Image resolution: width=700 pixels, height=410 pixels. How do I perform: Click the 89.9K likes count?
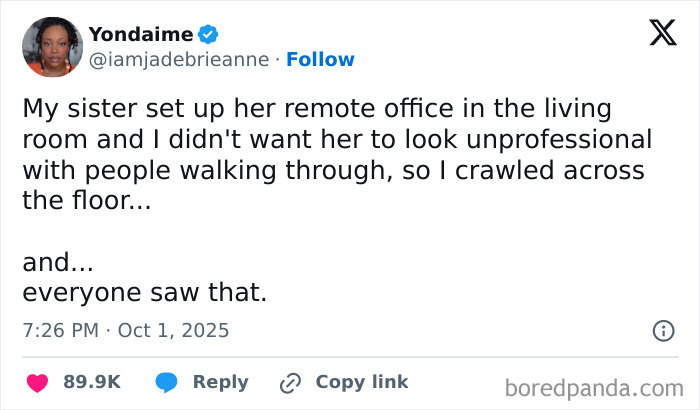click(x=92, y=382)
